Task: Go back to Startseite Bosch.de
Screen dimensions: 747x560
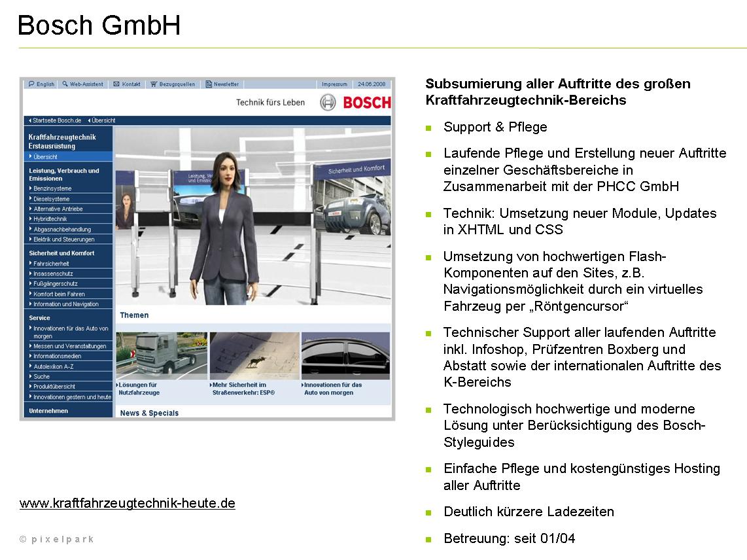Action: (55, 120)
